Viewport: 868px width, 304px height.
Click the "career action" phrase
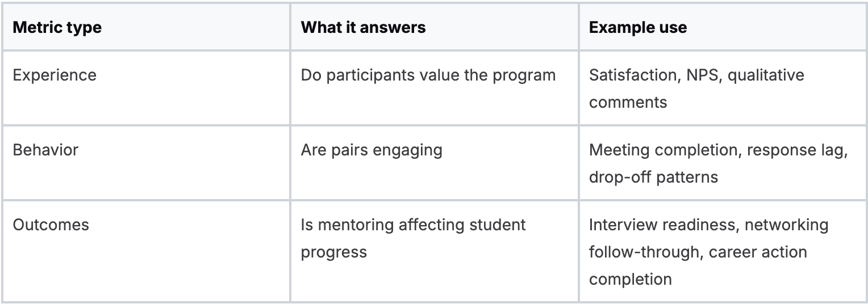click(x=753, y=252)
